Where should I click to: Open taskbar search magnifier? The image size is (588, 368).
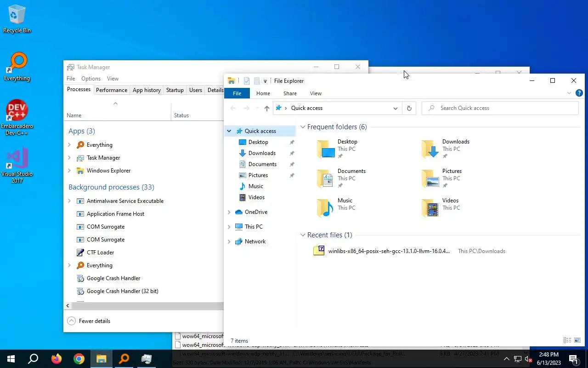(33, 359)
